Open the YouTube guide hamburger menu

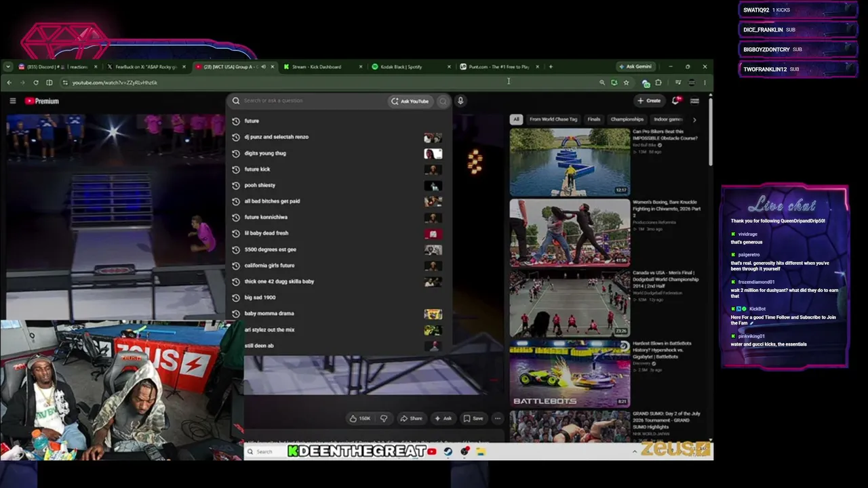12,101
